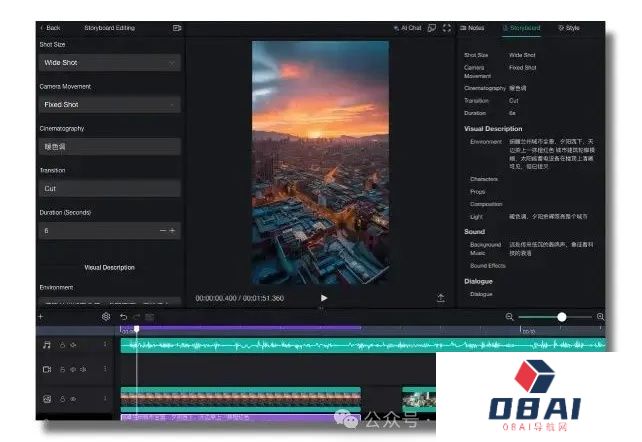Zoom in the timeline with magnifier icon

coord(600,317)
